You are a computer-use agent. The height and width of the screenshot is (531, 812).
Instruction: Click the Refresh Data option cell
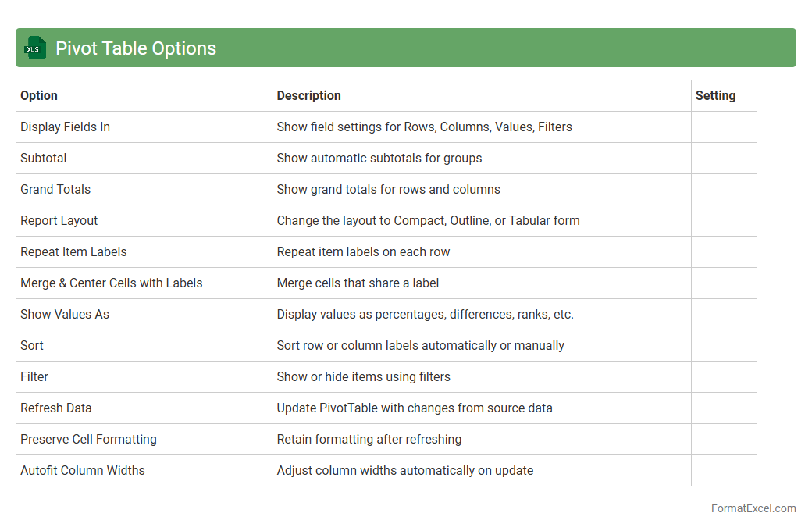[x=56, y=408]
